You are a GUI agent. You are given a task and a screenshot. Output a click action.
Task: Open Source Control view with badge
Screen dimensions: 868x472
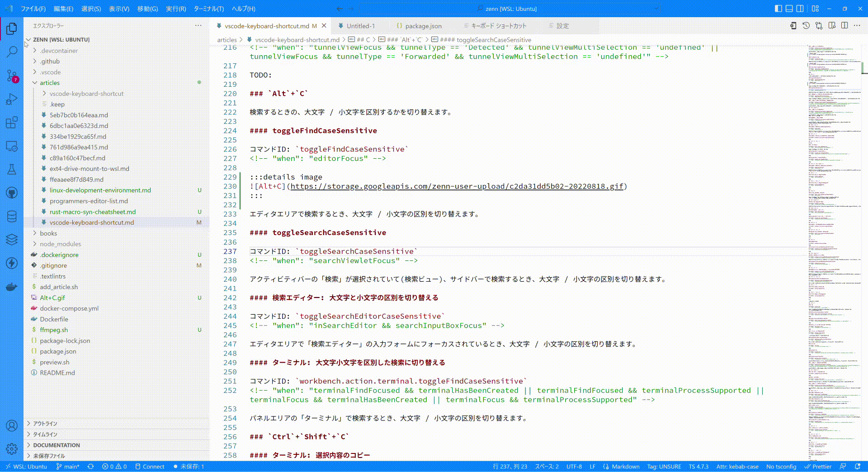(x=12, y=76)
